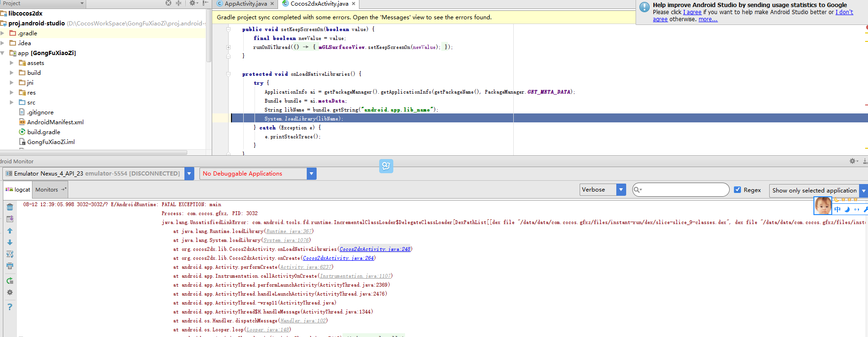Collapse the app [GongFuXiaoZi] module
Viewport: 868px width, 337px height.
tap(3, 53)
